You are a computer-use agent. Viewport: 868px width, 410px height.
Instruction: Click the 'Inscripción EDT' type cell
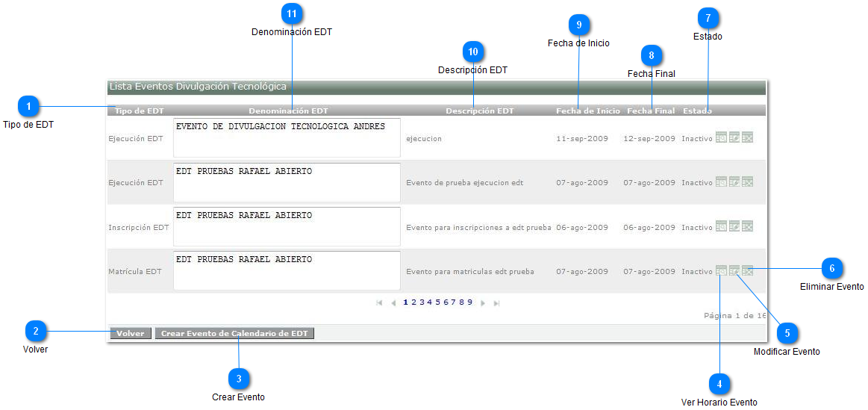(138, 227)
